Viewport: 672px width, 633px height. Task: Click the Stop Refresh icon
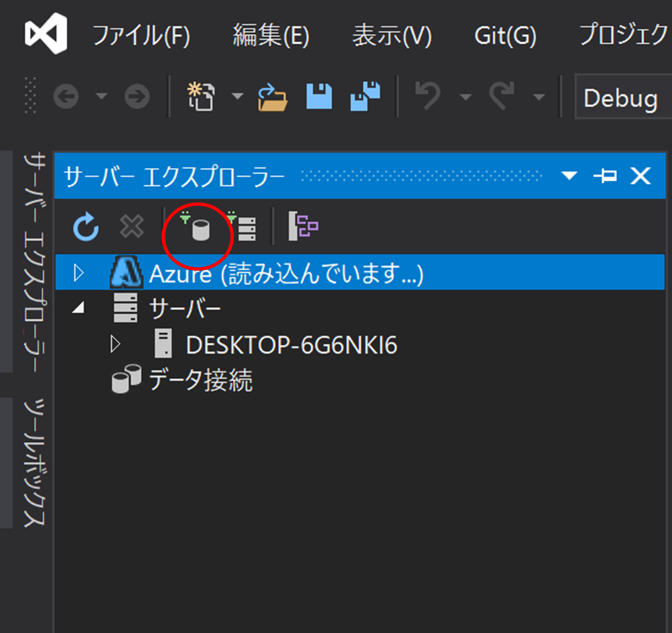point(131,227)
